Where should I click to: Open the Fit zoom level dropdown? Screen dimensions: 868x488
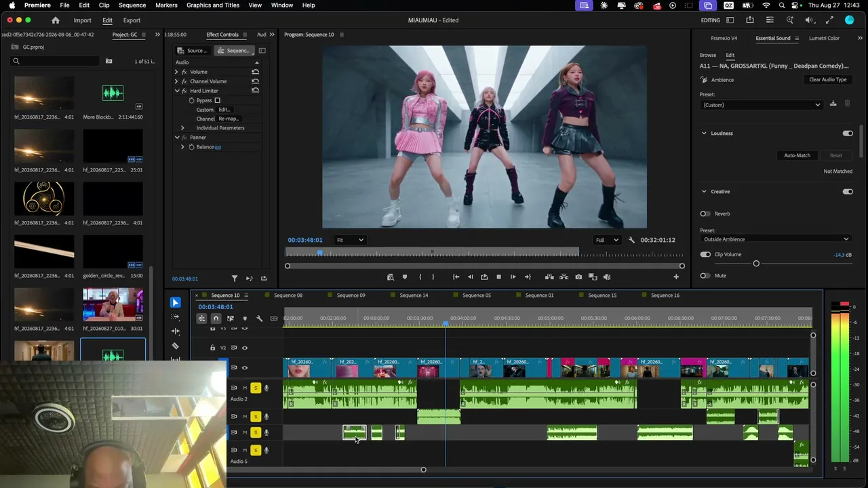point(350,240)
